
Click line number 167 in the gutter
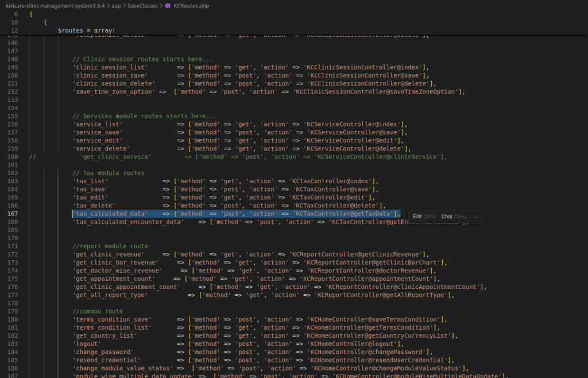point(13,214)
